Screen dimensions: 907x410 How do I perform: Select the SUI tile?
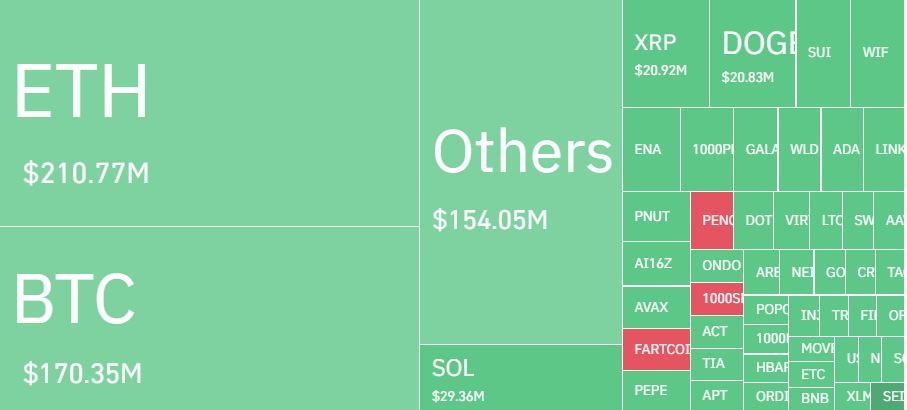[x=822, y=54]
